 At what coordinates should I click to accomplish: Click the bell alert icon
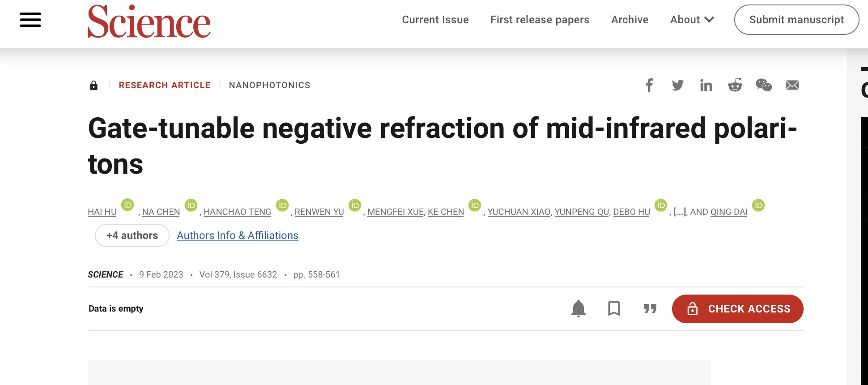coord(578,308)
